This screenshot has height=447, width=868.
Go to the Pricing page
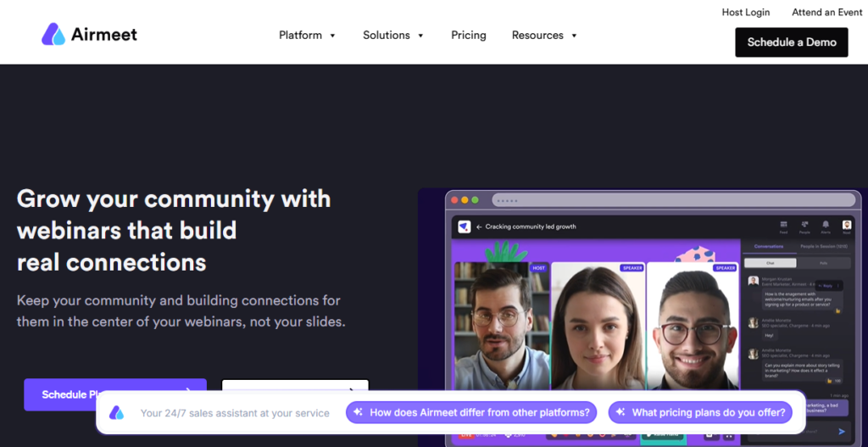coord(468,36)
